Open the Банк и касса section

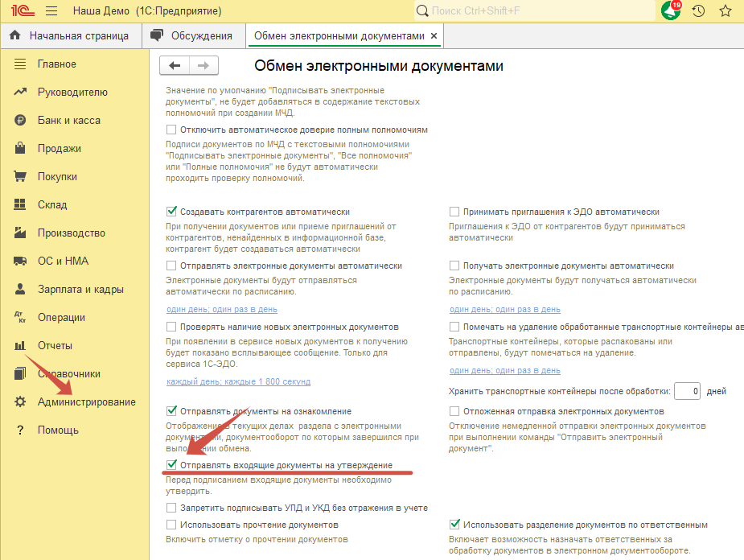[x=68, y=120]
